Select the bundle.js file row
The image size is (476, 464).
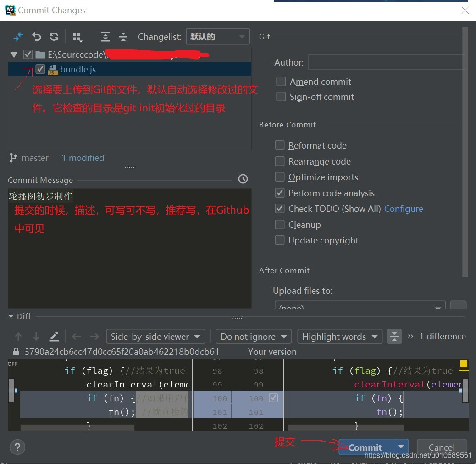coord(130,69)
